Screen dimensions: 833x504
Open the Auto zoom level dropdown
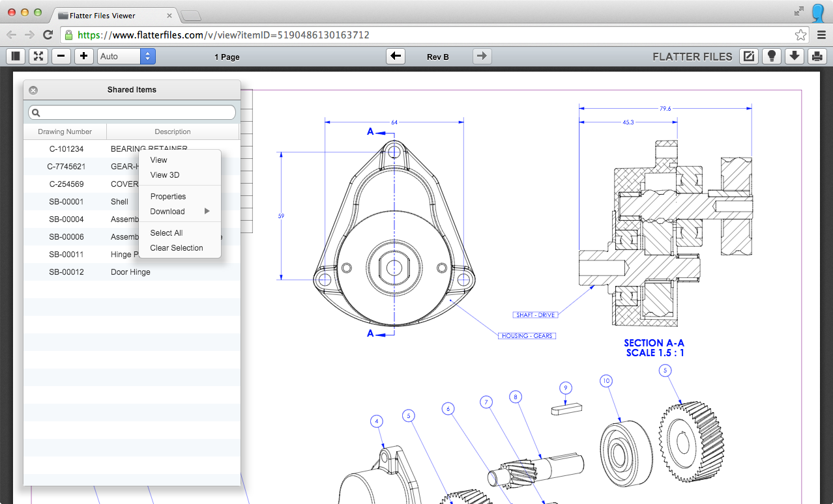click(126, 56)
